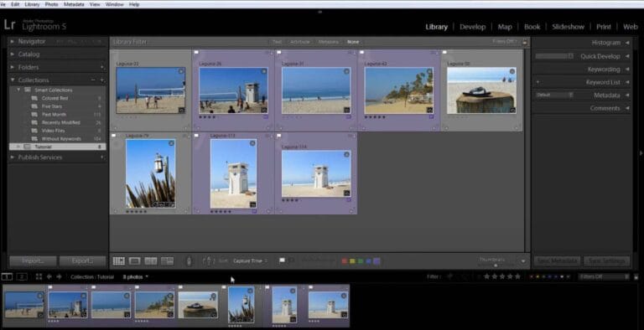Expand the Folders panel

point(13,67)
